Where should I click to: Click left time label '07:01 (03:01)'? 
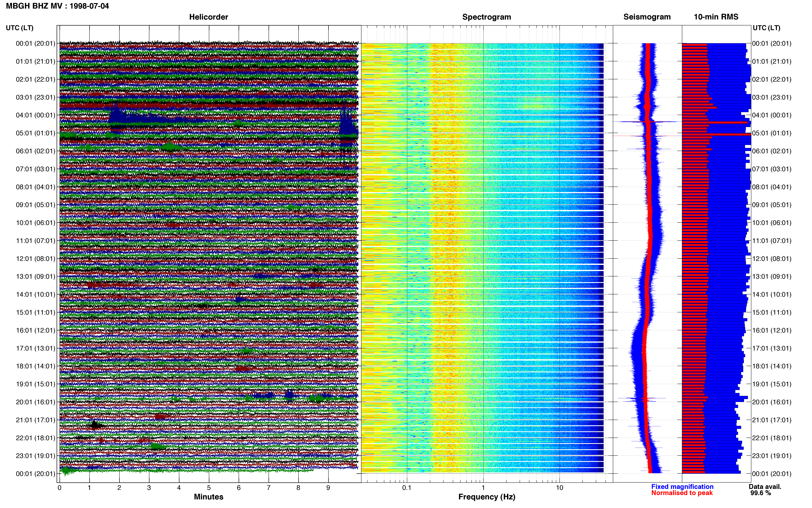(35, 169)
